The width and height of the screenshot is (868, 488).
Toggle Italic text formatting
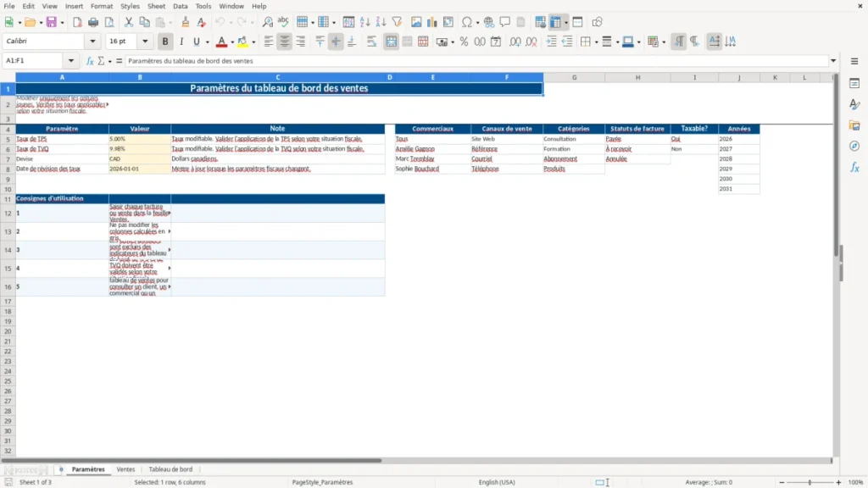pyautogui.click(x=181, y=42)
